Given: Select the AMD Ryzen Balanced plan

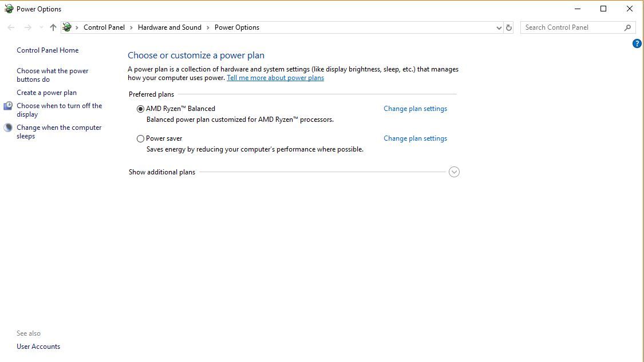Looking at the screenshot, I should coord(141,109).
